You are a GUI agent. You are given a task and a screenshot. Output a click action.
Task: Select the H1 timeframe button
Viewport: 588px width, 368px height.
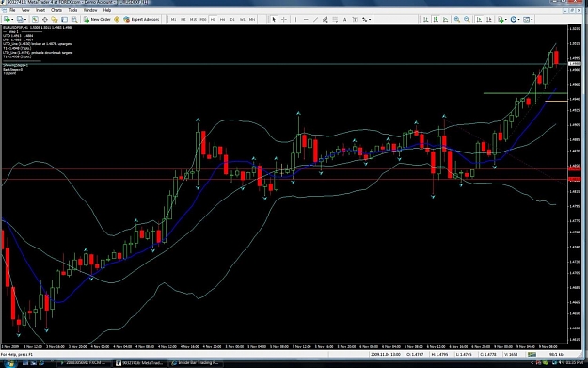213,19
